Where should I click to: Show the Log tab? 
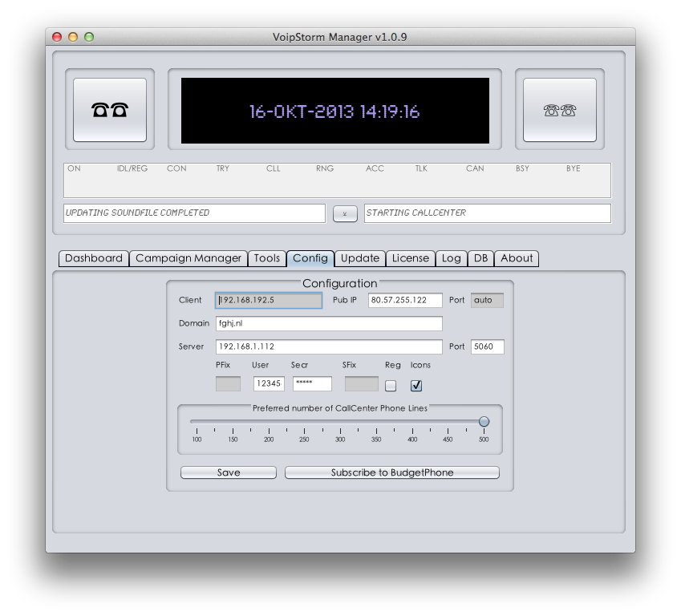pos(452,258)
